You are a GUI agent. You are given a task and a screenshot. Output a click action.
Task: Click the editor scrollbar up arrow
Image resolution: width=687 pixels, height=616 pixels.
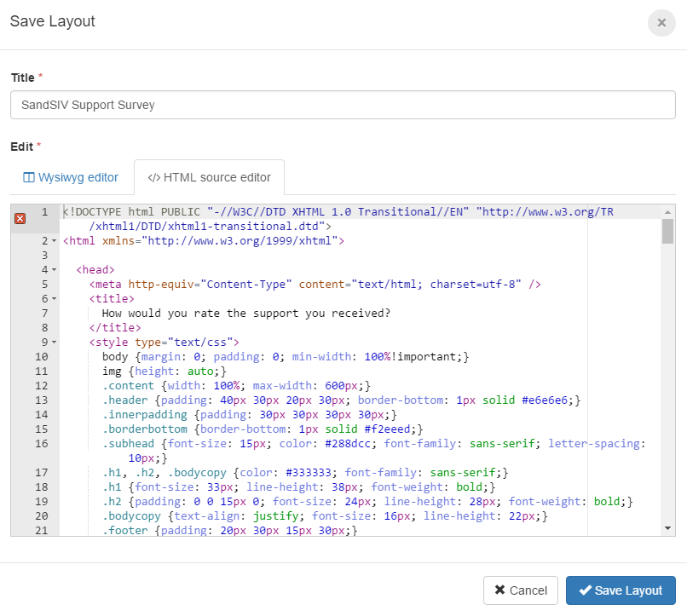(x=667, y=212)
